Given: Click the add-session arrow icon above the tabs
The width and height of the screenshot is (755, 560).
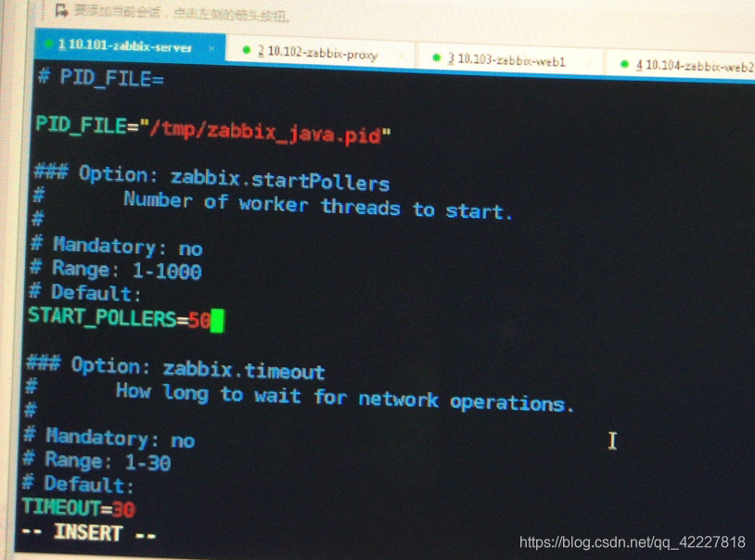Looking at the screenshot, I should 61,9.
